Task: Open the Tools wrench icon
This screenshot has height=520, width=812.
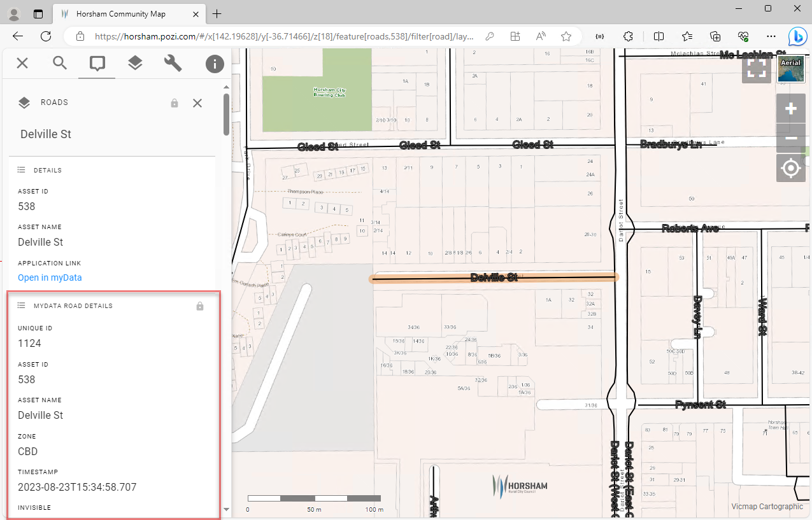Action: (x=173, y=63)
